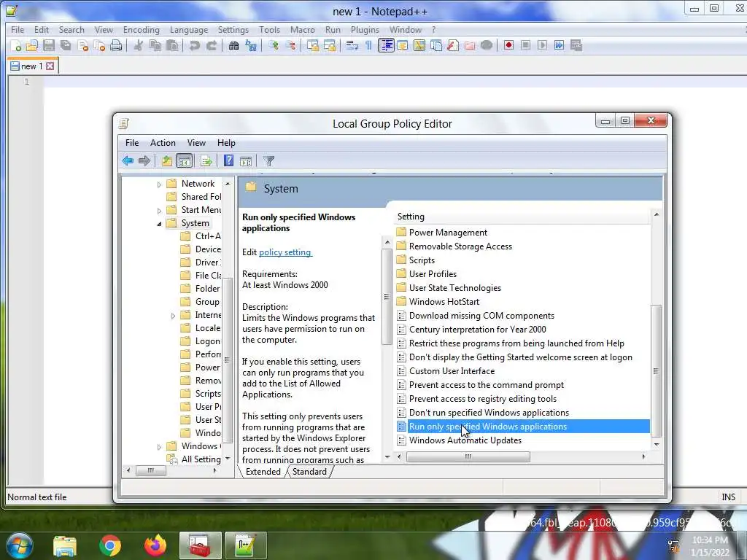Collapse the System tree node

click(159, 223)
